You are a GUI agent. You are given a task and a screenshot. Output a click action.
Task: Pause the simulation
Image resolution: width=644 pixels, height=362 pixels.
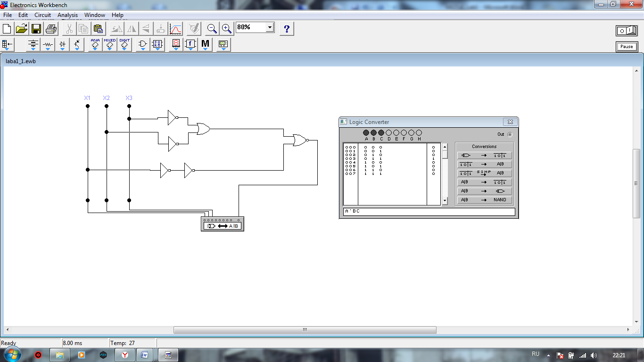[627, 47]
